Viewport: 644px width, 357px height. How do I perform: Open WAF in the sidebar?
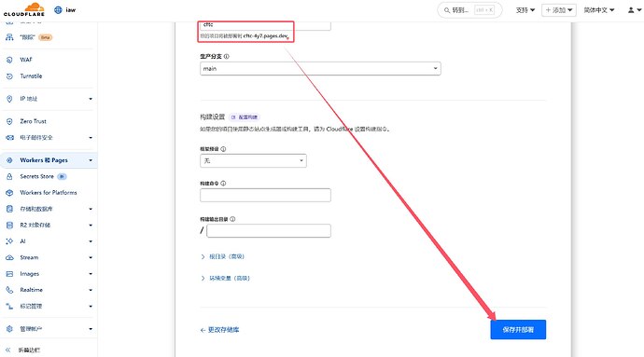click(26, 60)
